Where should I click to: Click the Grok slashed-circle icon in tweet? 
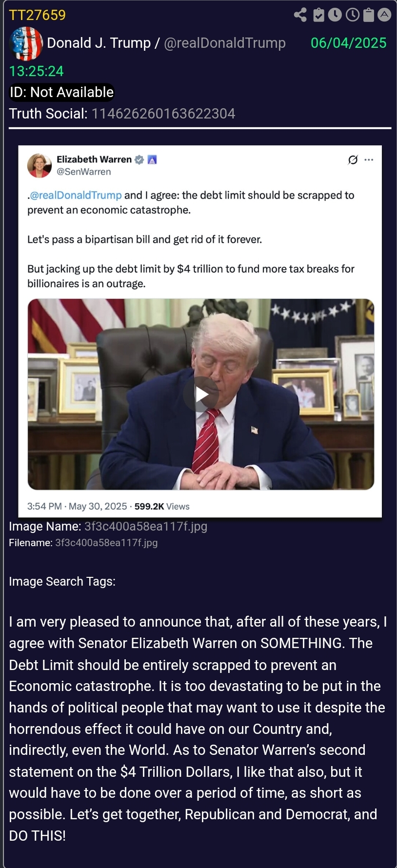353,159
